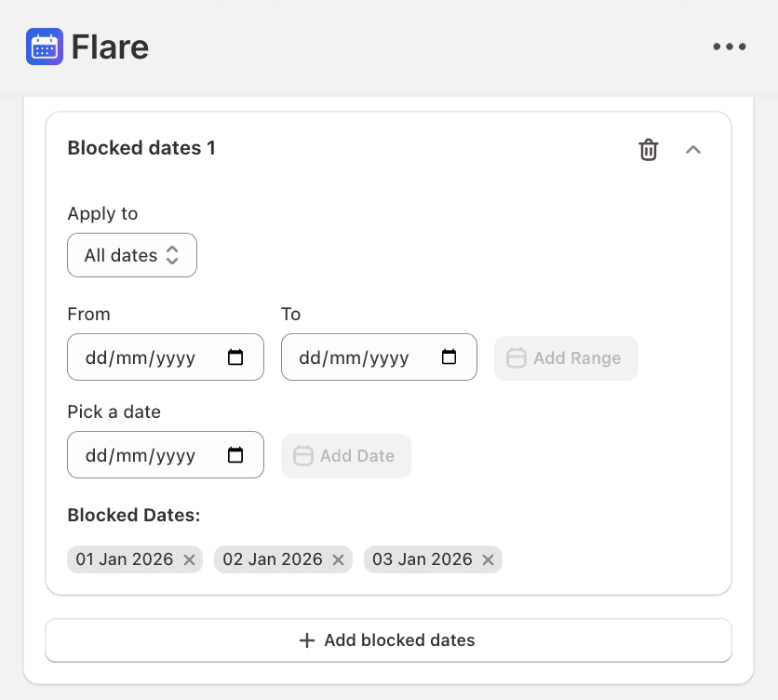Screen dimensions: 778x700
Task: Click Add blocked dates button
Action: [388, 640]
